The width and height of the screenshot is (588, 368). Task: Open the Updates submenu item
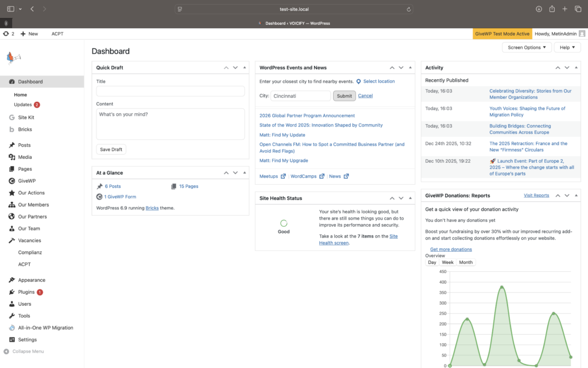[23, 105]
